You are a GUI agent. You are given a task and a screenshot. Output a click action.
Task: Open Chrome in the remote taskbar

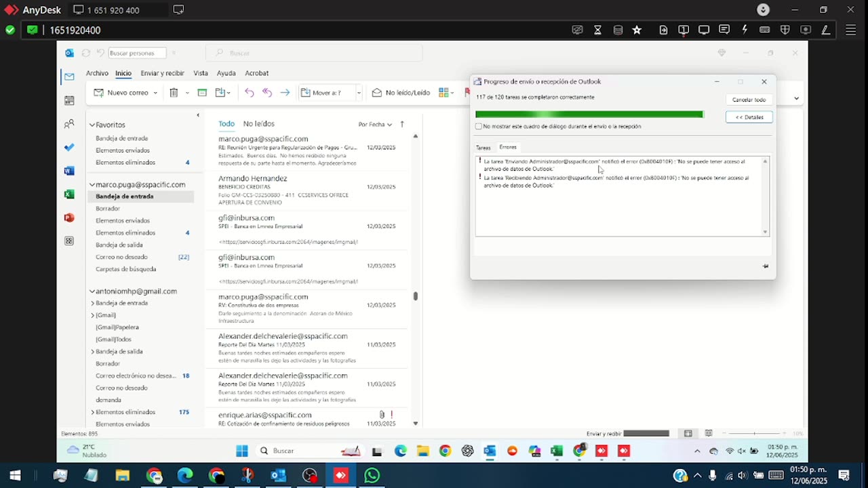pyautogui.click(x=445, y=451)
